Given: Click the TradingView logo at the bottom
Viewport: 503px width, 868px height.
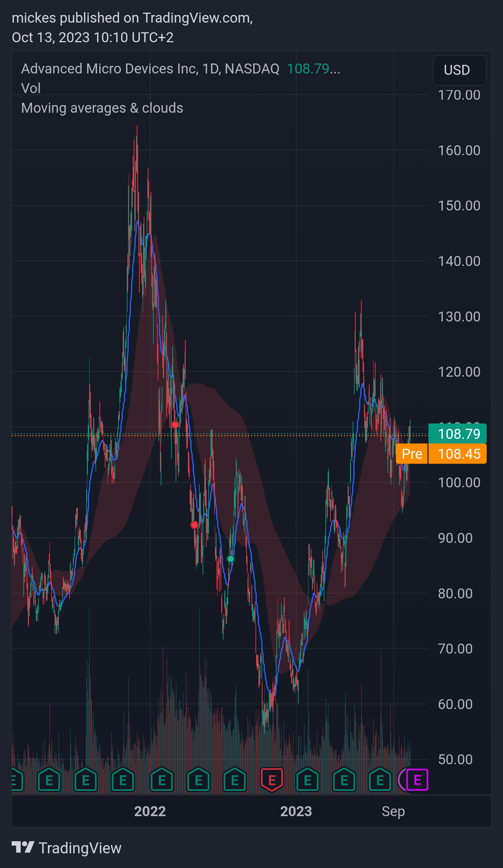Looking at the screenshot, I should coord(67,848).
